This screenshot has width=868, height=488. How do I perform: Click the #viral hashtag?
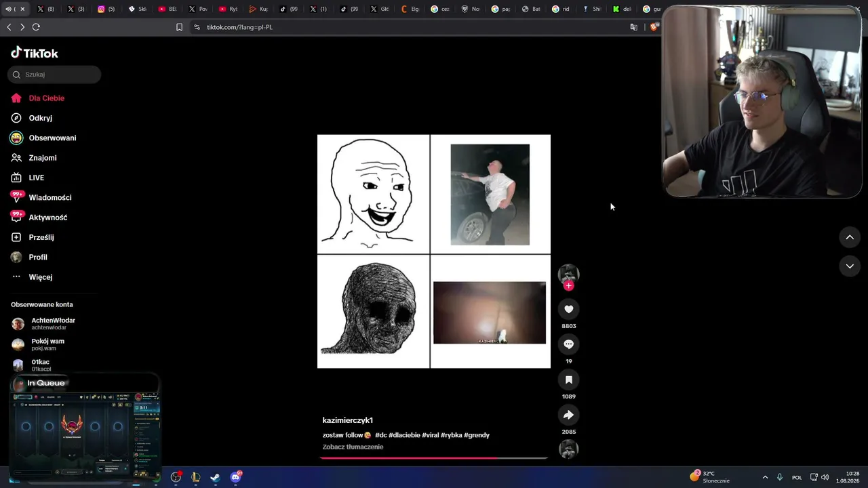point(431,435)
